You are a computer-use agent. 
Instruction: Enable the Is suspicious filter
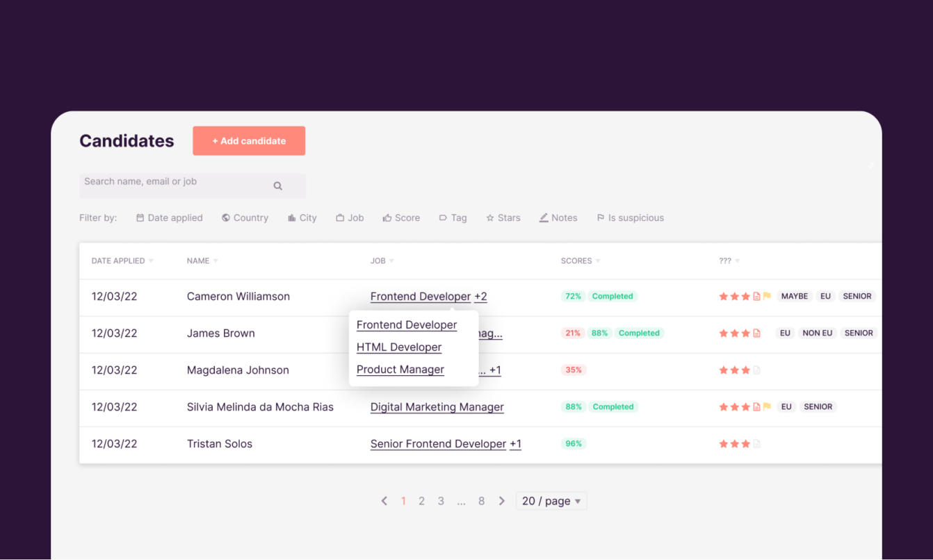tap(630, 217)
